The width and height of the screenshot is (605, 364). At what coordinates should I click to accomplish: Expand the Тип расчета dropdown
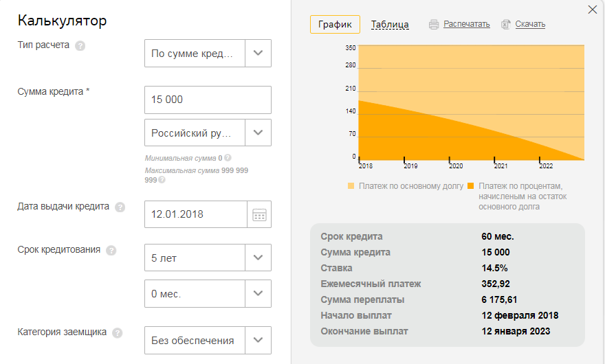click(x=258, y=54)
